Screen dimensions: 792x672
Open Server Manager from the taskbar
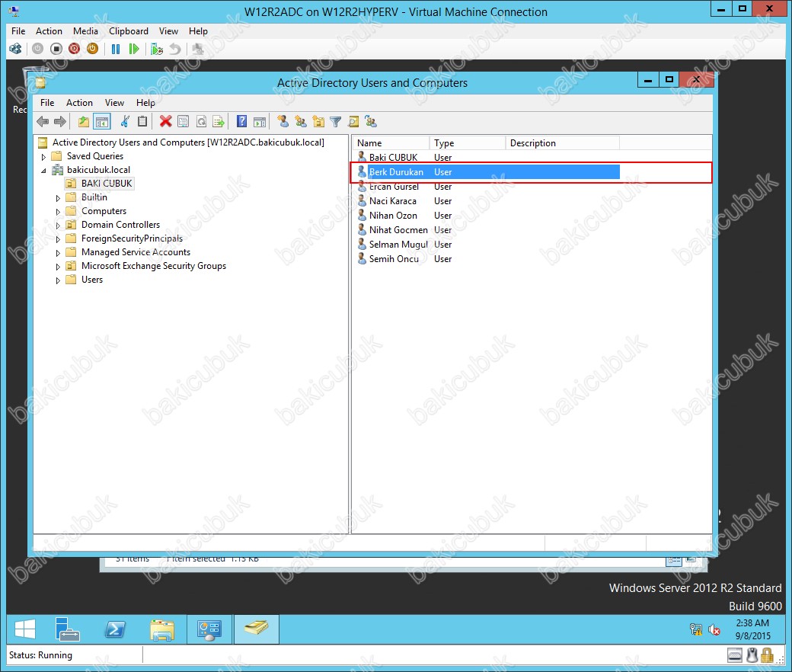67,629
